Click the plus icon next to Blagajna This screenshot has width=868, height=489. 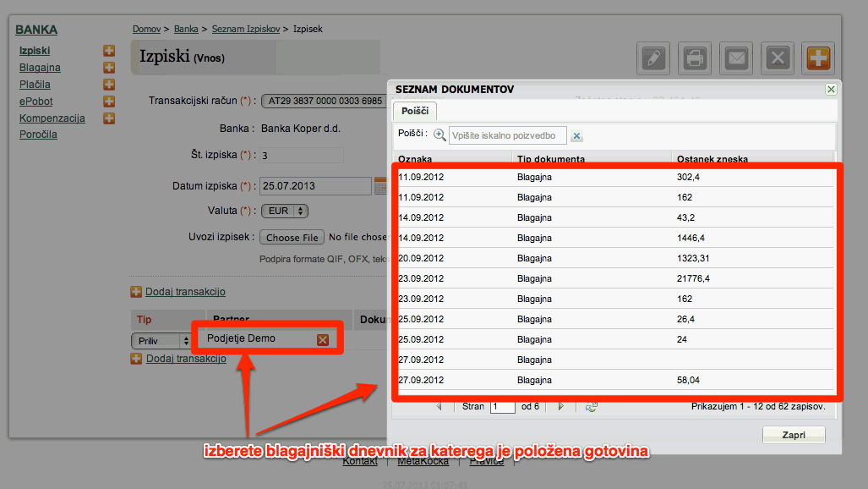[x=109, y=68]
